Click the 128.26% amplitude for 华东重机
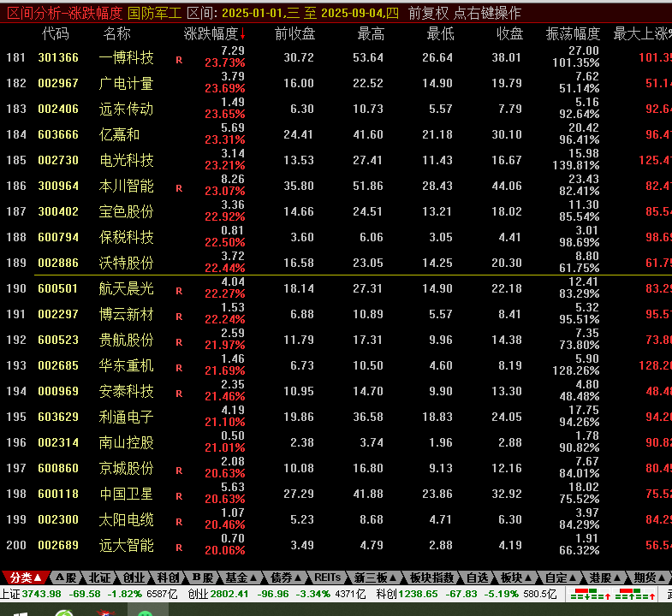The image size is (672, 616). (x=576, y=371)
